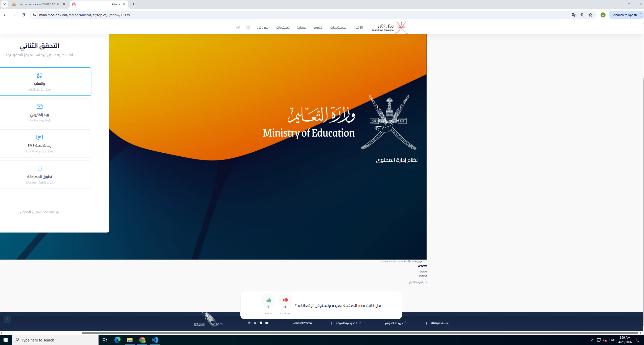Open the المكتبة (Library) menu item

[x=302, y=28]
